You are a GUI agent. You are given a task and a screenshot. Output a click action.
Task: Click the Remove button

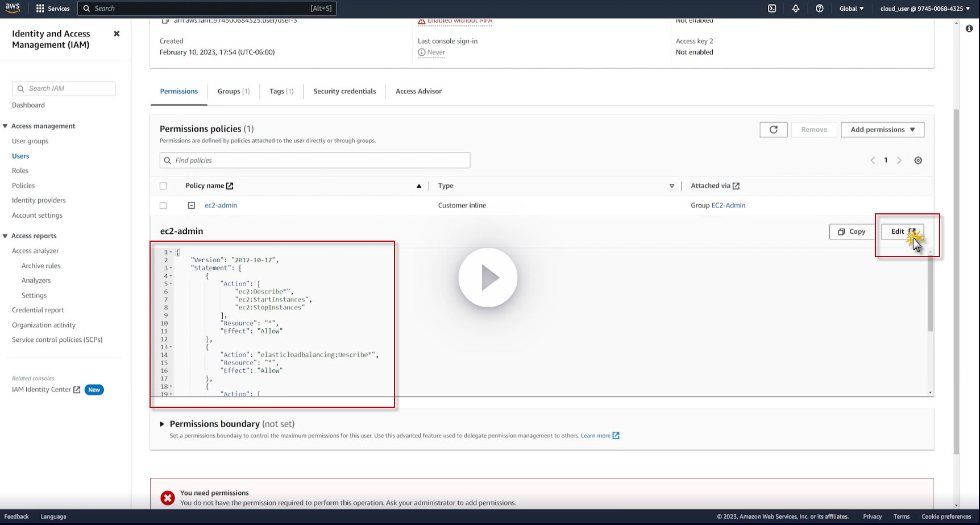(x=814, y=130)
